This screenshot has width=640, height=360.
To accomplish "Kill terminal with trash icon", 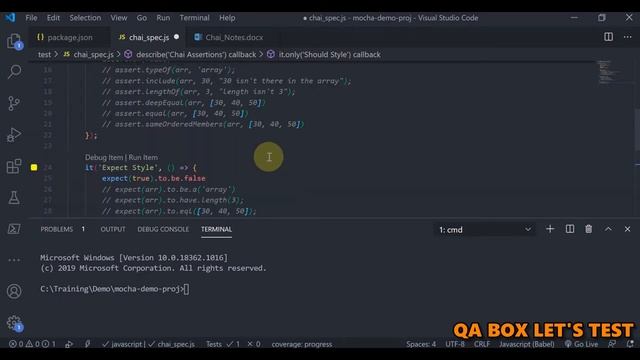I will tap(588, 229).
